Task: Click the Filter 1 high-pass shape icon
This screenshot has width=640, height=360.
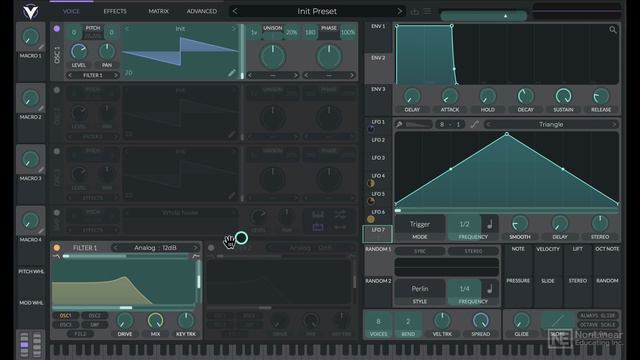Action: tap(196, 256)
